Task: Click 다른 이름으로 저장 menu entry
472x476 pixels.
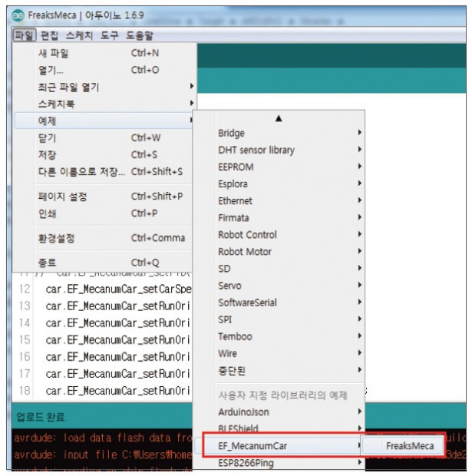Action: pos(81,171)
